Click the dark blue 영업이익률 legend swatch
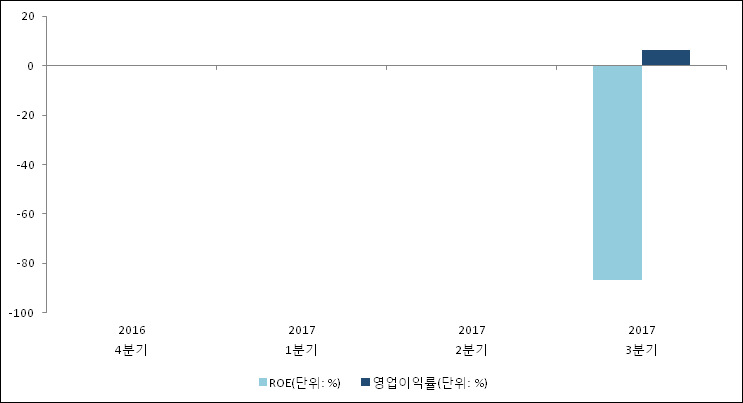 coord(365,382)
